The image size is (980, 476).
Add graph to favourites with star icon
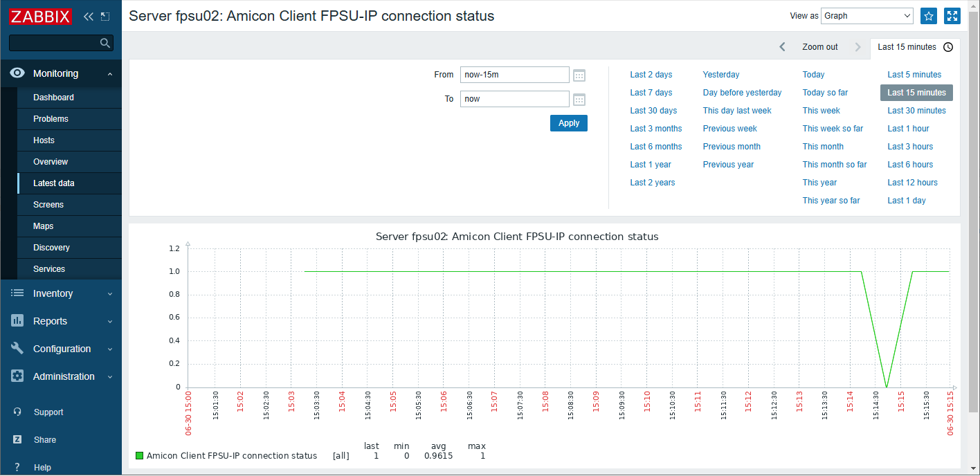tap(929, 16)
